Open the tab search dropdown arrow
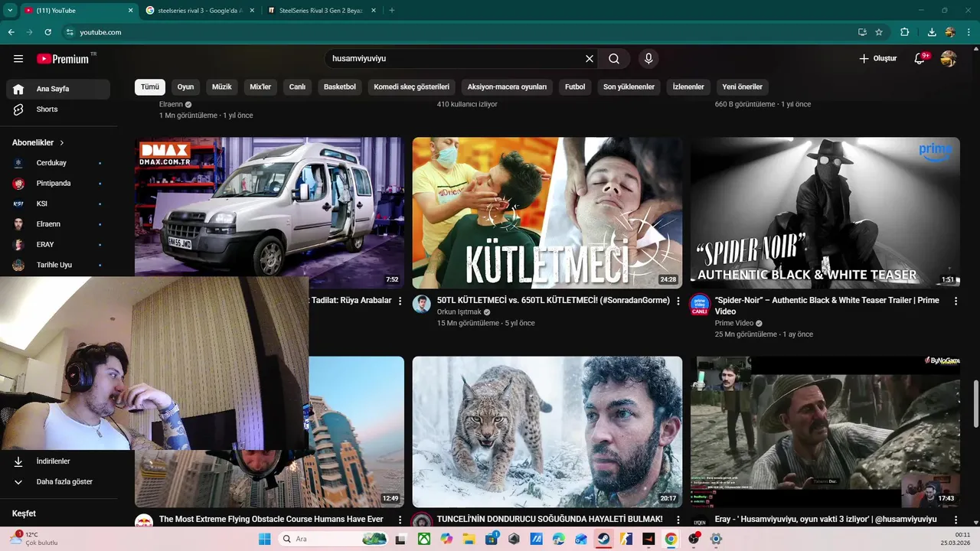The height and width of the screenshot is (551, 980). [8, 11]
